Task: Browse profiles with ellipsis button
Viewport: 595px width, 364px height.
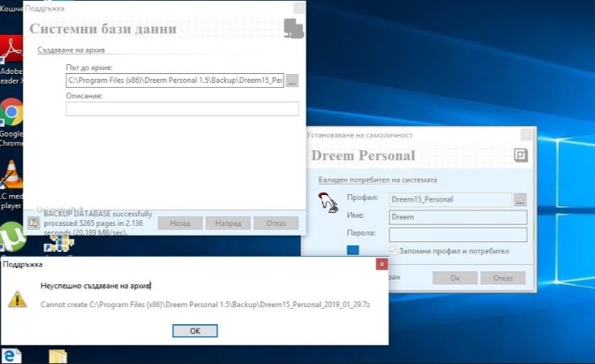Action: pos(520,200)
